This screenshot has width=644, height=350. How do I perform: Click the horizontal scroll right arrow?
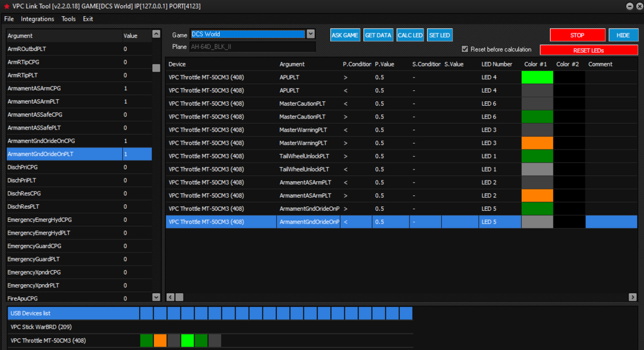632,297
